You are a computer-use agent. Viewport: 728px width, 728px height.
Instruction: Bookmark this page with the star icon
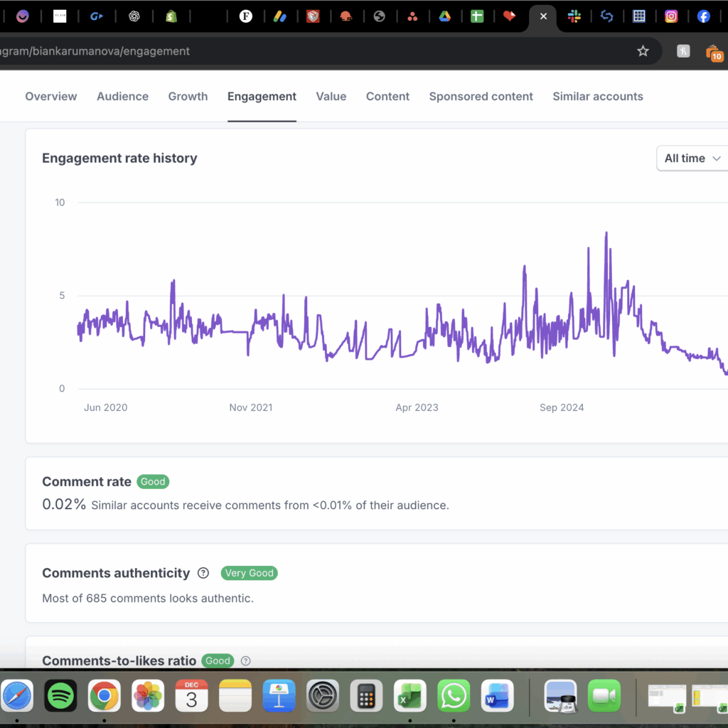point(643,51)
